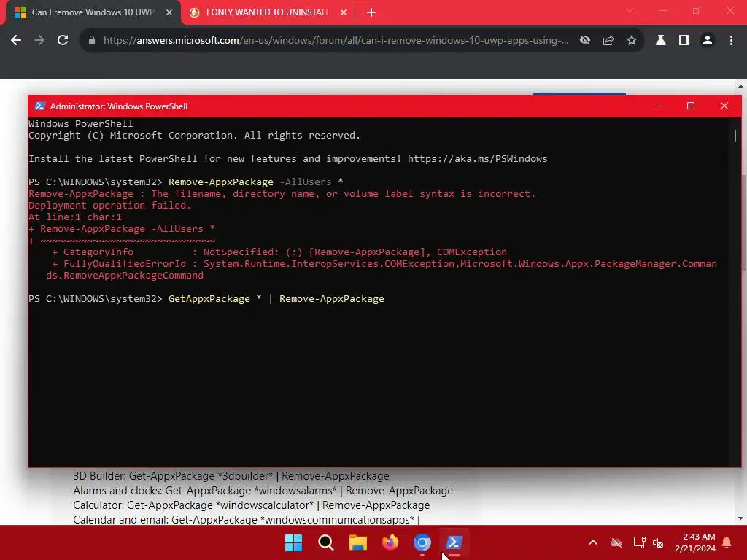The height and width of the screenshot is (560, 747).
Task: Open Chrome Labs flask icon
Action: [661, 41]
